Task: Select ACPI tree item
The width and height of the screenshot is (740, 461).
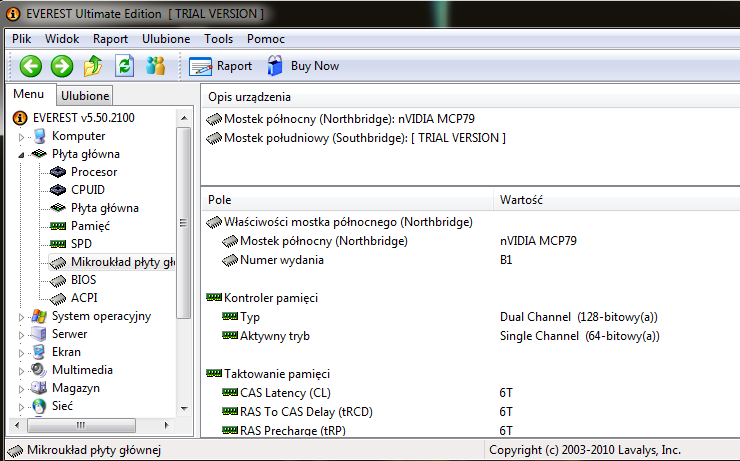Action: click(84, 298)
